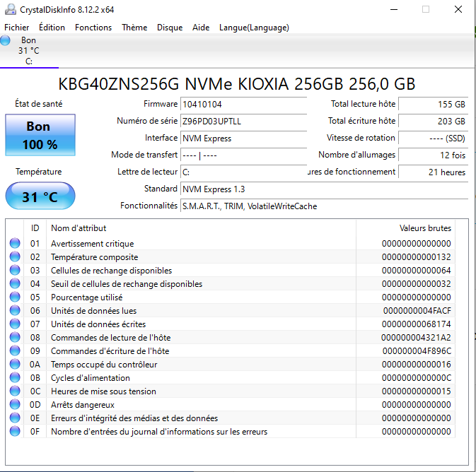Select the 'Température composite' attribute name

point(94,257)
